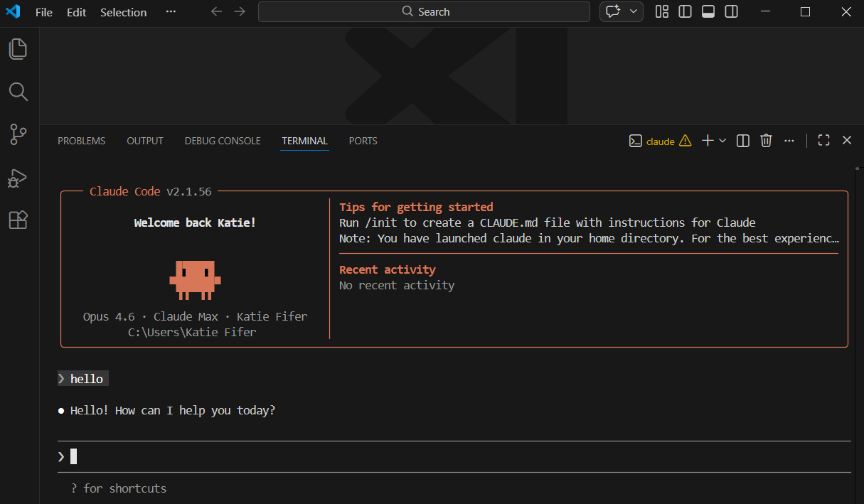
Task: Switch to the OUTPUT tab
Action: pos(145,141)
